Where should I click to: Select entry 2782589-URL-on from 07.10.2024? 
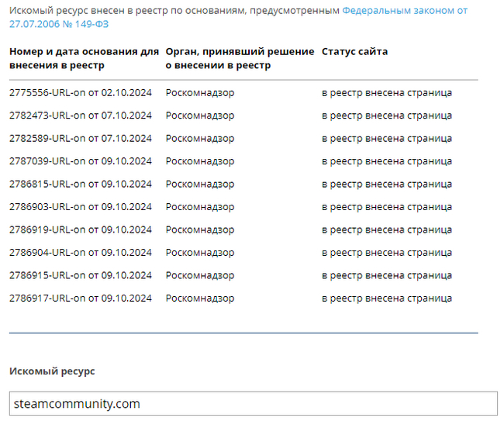point(81,139)
